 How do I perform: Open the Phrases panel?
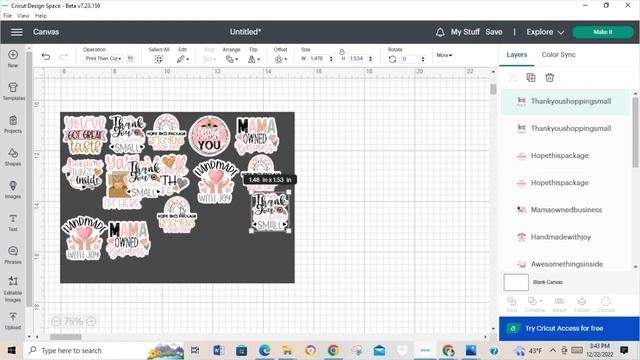tap(13, 255)
